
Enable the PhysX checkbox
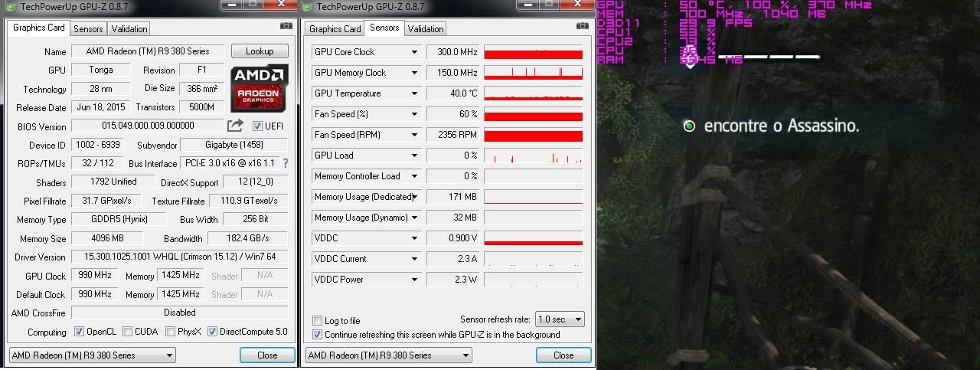coord(170,332)
